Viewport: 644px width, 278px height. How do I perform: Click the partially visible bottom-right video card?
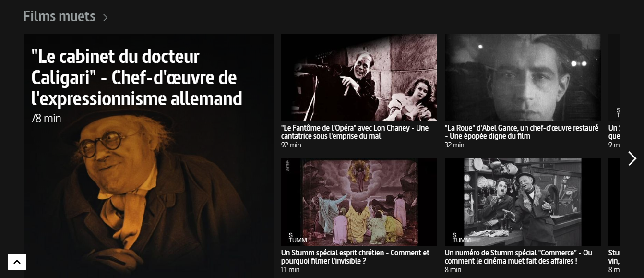[x=614, y=216]
